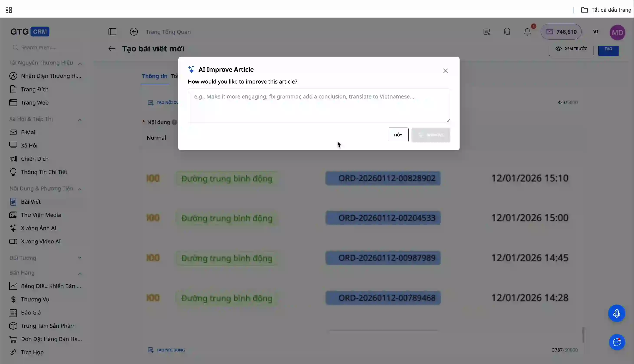
Task: Collapse the Xã Hội & Tiếp Thị section
Action: click(x=80, y=120)
